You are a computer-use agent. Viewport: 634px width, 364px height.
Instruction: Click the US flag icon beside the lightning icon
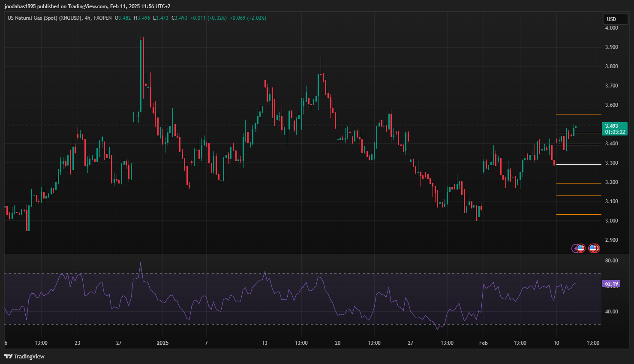coord(581,248)
